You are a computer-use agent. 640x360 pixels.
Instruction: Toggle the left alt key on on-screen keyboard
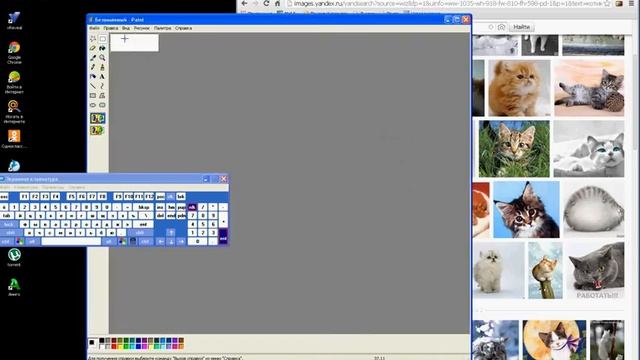(x=32, y=241)
